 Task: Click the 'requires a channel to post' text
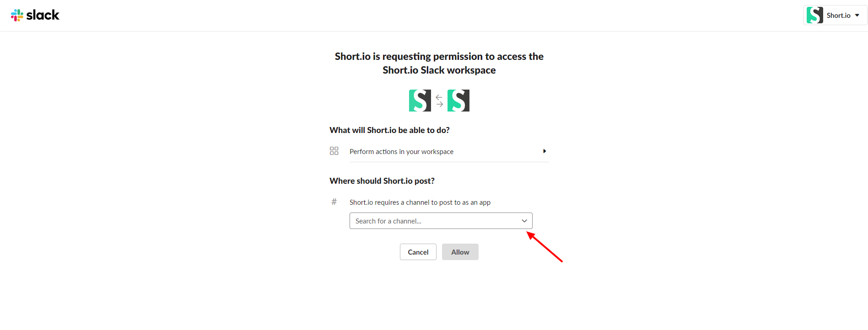coord(420,202)
